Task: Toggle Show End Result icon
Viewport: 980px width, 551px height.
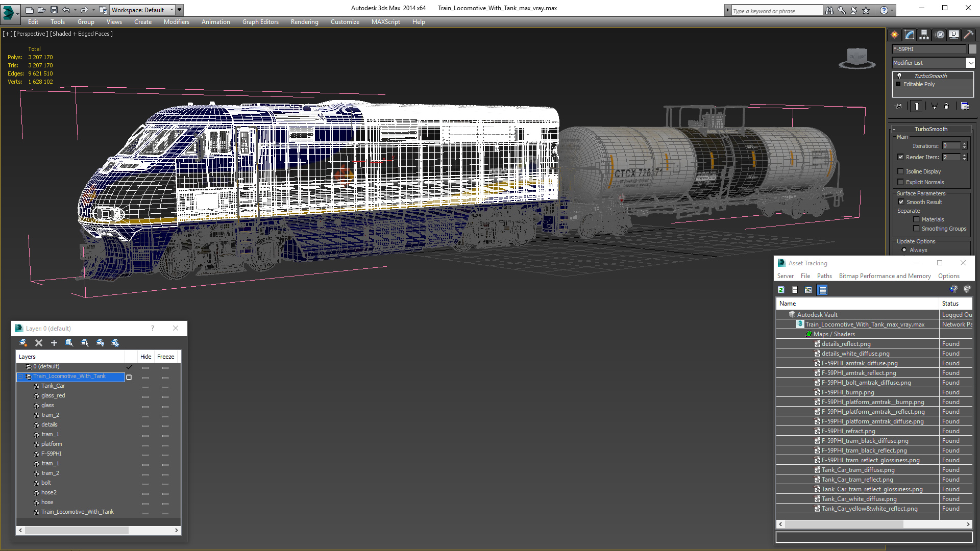Action: [917, 106]
